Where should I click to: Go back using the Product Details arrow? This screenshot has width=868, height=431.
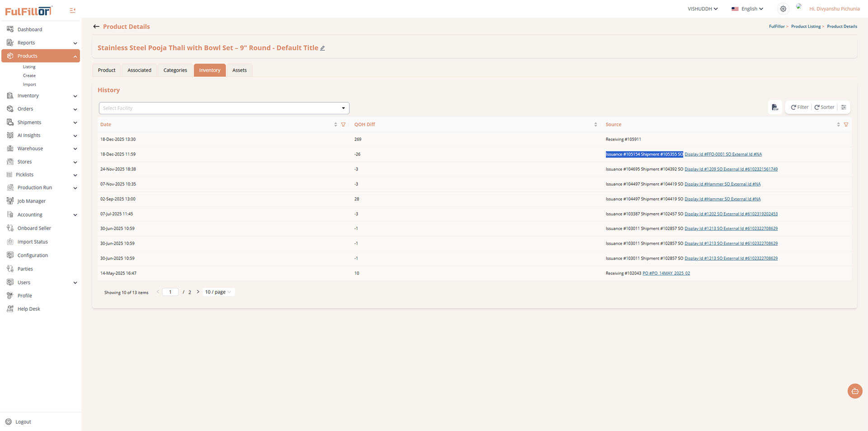(x=96, y=27)
